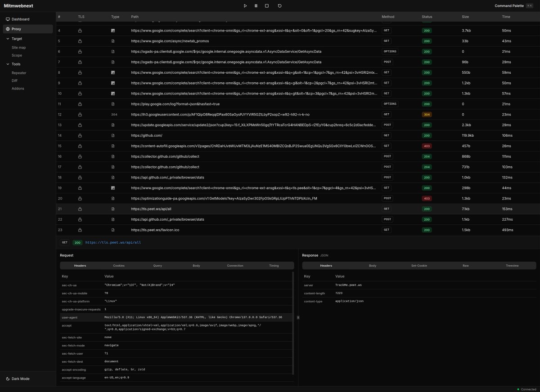Click the TLS lock icon in row 18
540x392 pixels.
(80, 177)
